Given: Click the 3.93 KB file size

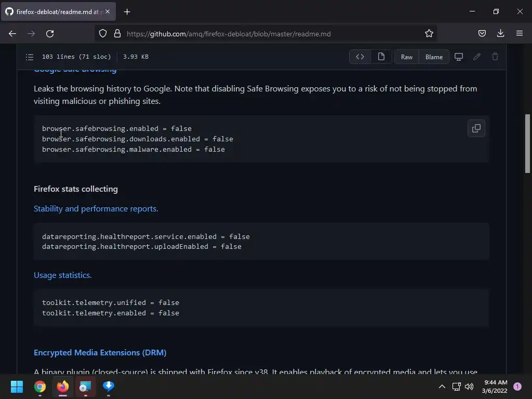Looking at the screenshot, I should (136, 57).
